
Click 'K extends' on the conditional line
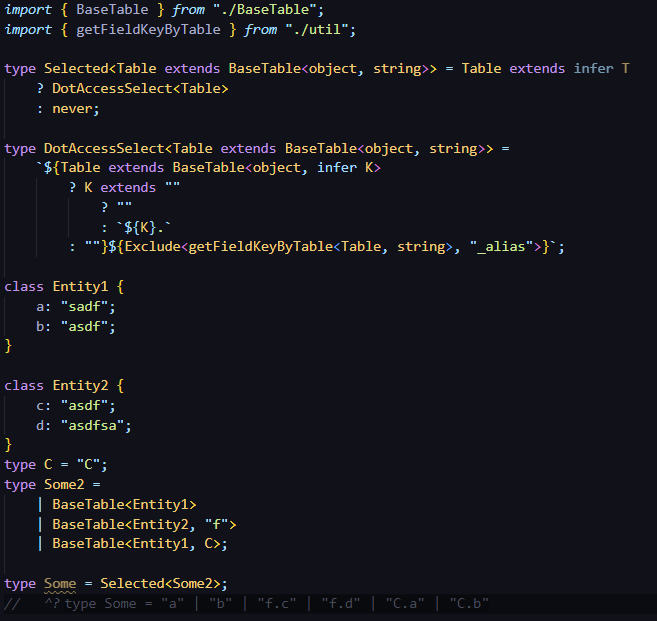(x=120, y=187)
